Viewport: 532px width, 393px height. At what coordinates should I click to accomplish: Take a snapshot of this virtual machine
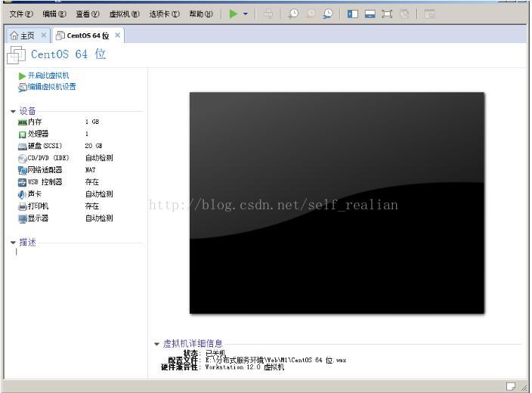point(292,14)
